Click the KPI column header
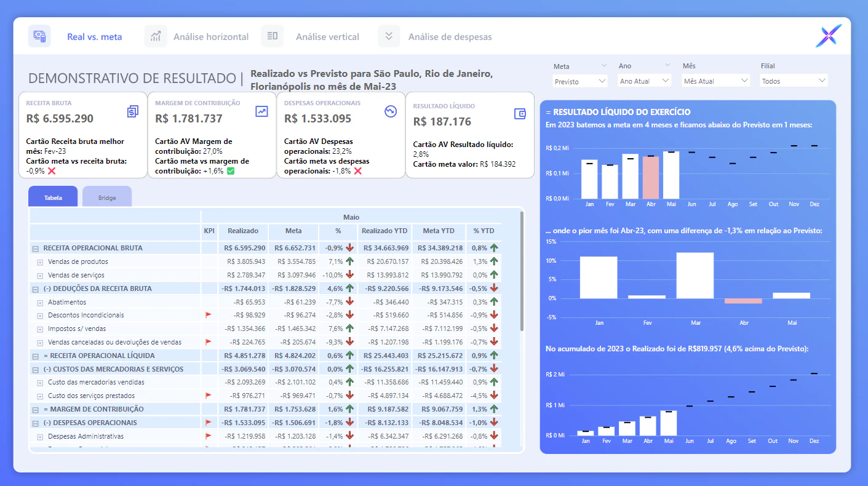 (209, 231)
